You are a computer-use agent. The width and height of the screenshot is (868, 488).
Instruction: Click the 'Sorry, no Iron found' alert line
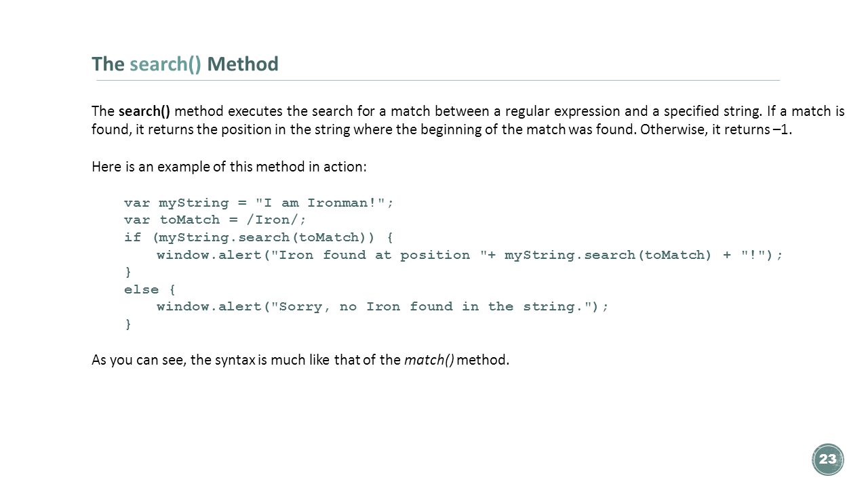[383, 306]
